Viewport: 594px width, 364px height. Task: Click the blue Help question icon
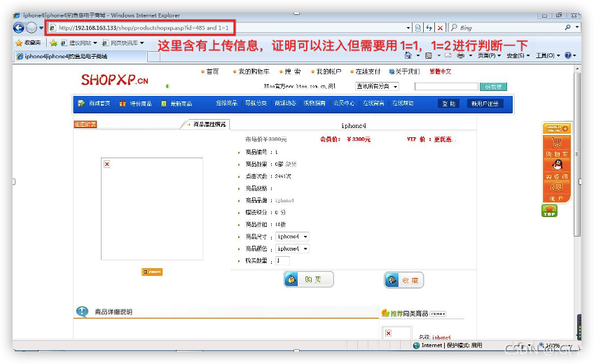point(568,55)
